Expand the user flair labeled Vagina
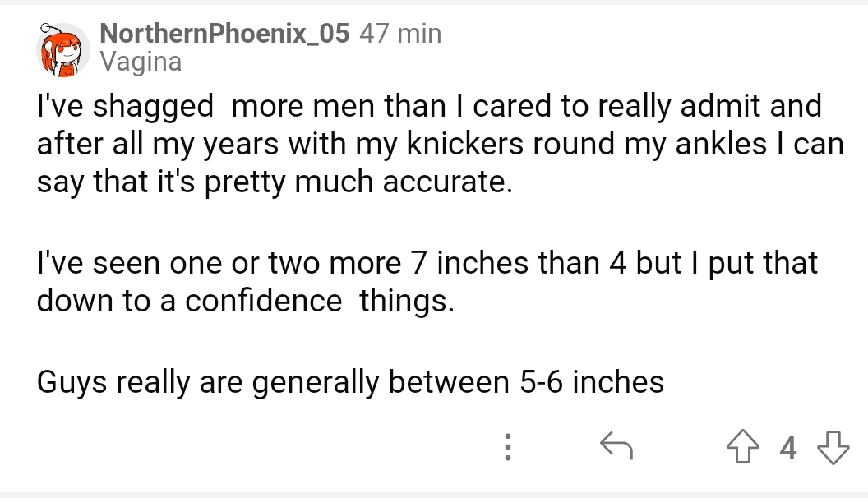 click(141, 61)
